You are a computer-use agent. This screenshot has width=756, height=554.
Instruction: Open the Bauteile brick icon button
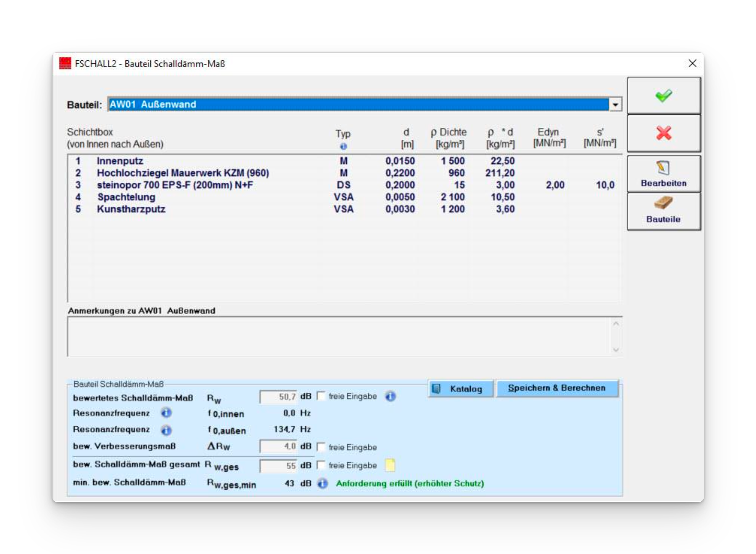pyautogui.click(x=663, y=211)
